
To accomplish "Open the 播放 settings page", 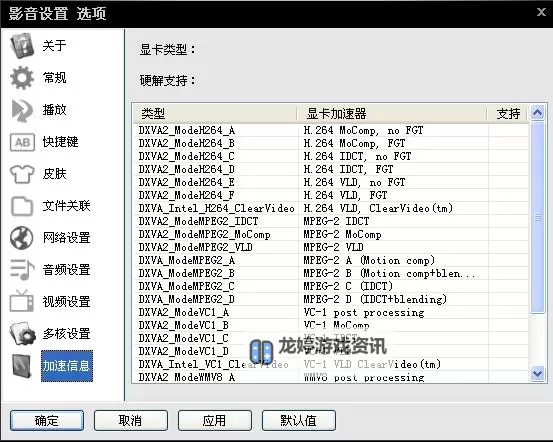I will [x=54, y=110].
